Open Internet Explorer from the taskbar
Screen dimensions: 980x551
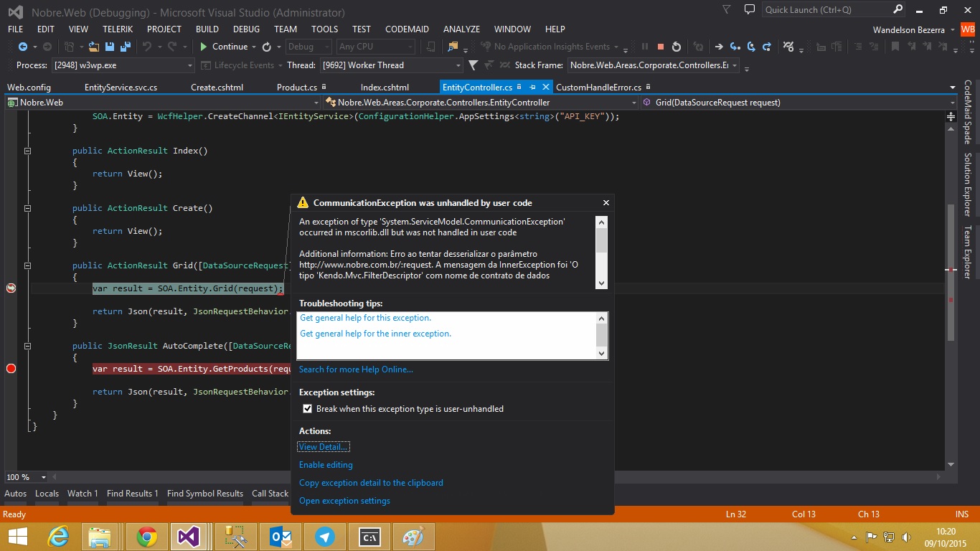point(58,537)
